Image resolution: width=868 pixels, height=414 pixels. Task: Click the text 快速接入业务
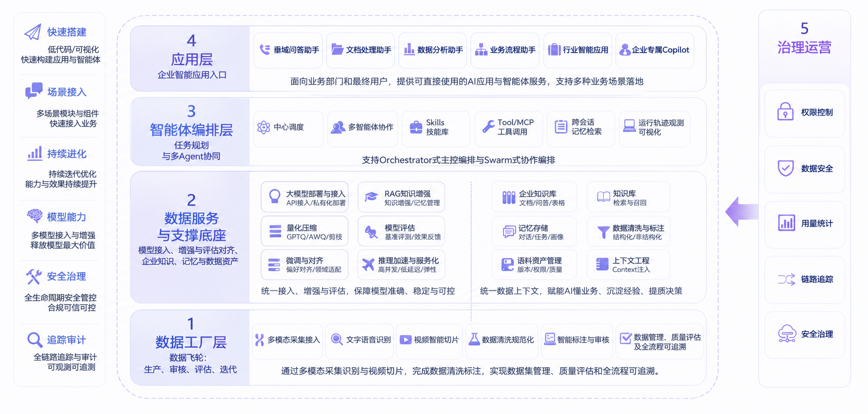tap(73, 123)
